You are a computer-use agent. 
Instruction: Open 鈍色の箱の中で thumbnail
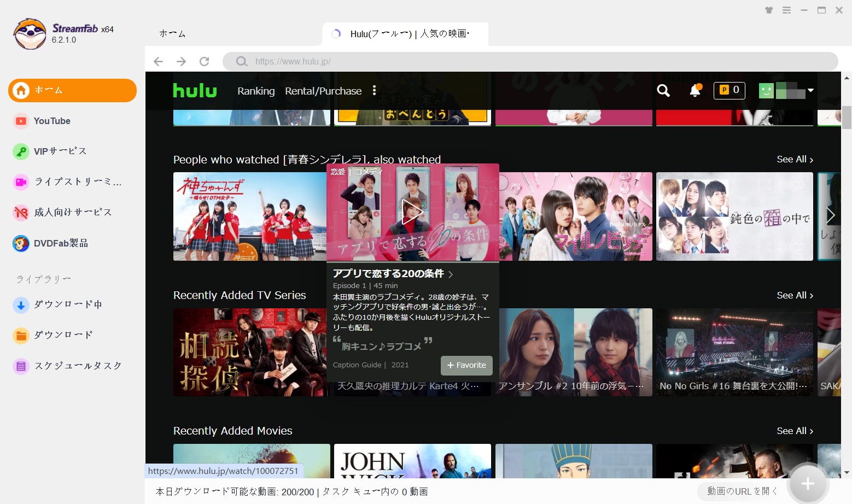coord(734,216)
